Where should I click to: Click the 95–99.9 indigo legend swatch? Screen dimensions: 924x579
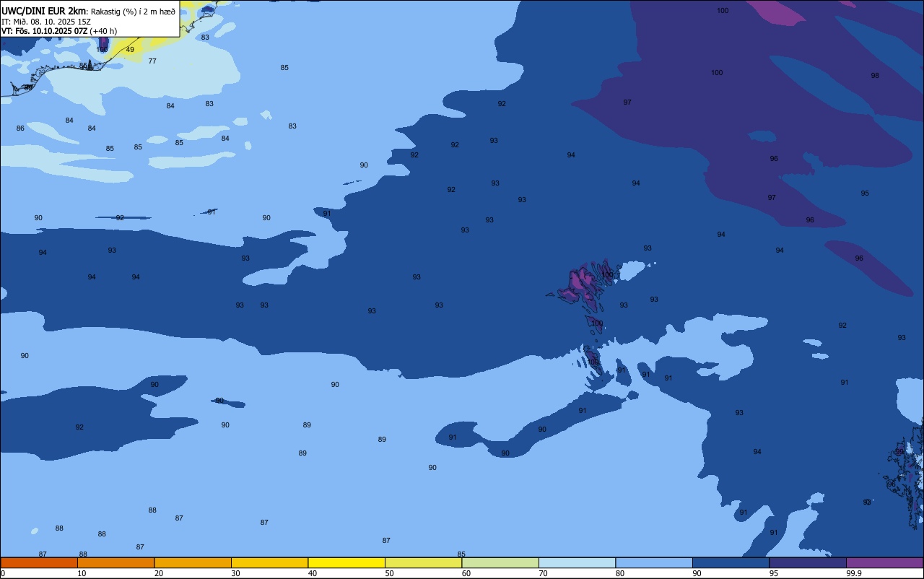(x=808, y=562)
